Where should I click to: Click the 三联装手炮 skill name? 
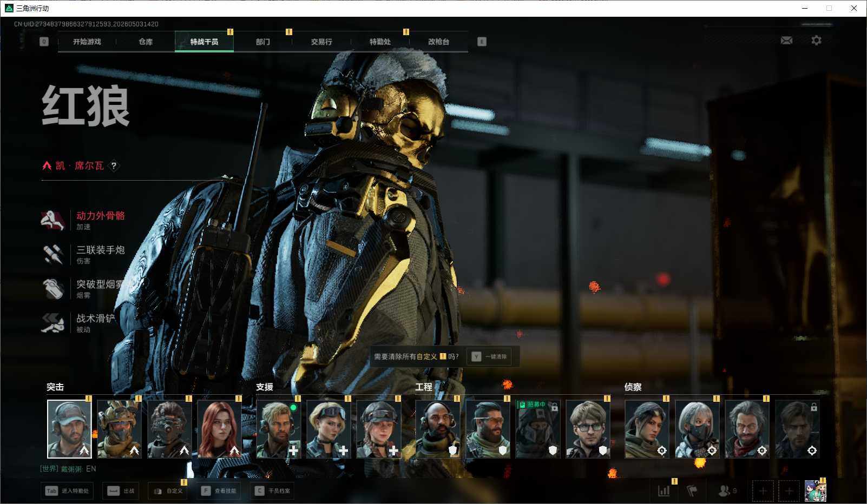tap(101, 250)
